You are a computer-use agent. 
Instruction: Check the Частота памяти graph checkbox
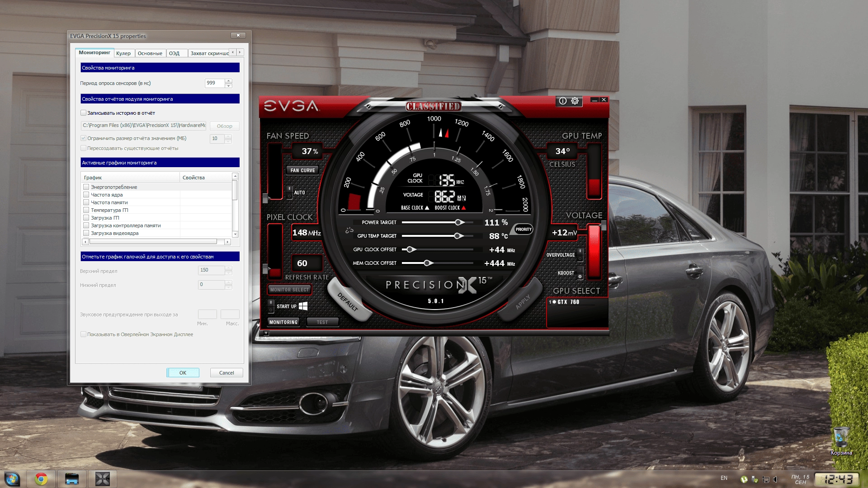(86, 202)
